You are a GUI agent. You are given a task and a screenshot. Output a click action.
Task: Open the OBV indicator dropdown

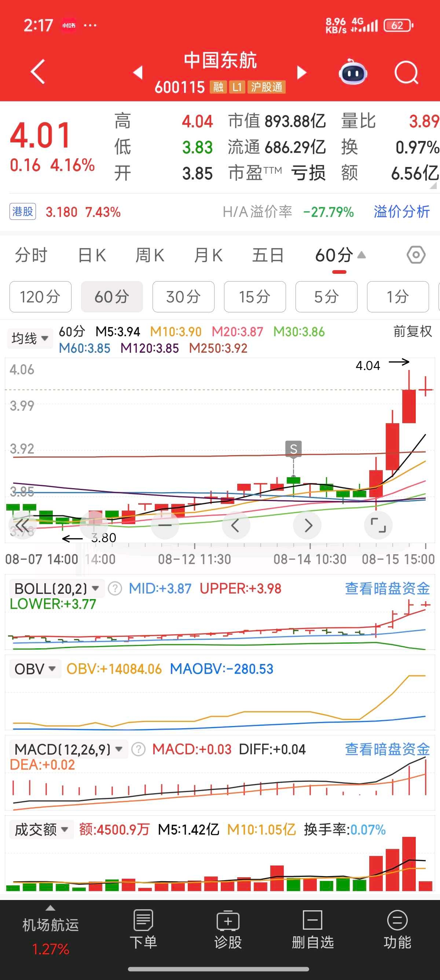tap(35, 669)
